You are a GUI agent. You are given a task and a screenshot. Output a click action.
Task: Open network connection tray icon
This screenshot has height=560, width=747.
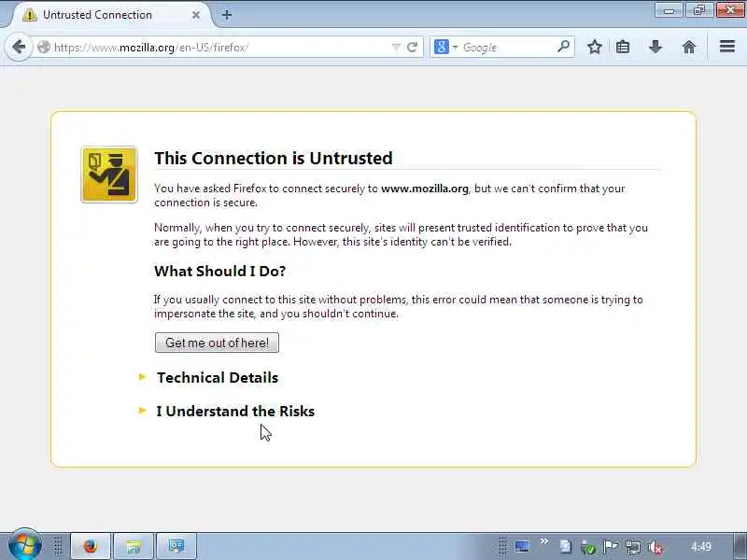(633, 547)
